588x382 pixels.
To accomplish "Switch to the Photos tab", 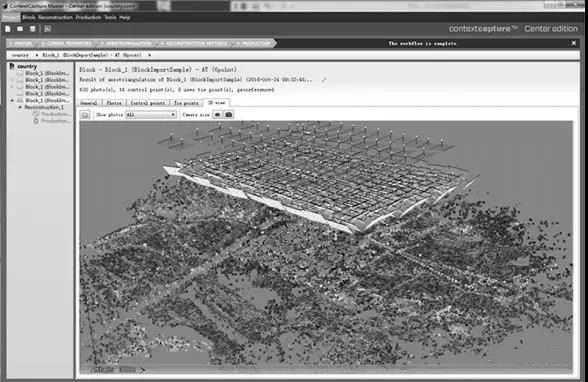I will (x=114, y=103).
